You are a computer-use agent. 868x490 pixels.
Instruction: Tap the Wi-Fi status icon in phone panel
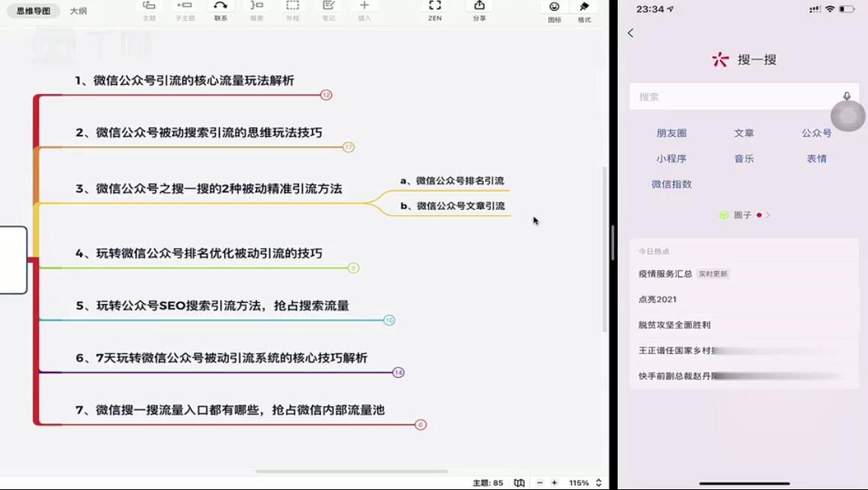click(829, 9)
